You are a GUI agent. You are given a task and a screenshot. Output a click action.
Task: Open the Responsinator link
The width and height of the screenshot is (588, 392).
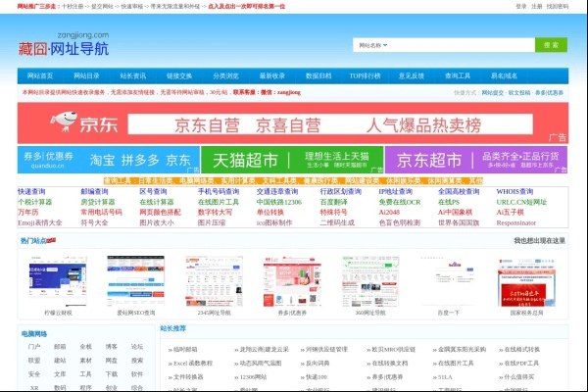click(516, 222)
